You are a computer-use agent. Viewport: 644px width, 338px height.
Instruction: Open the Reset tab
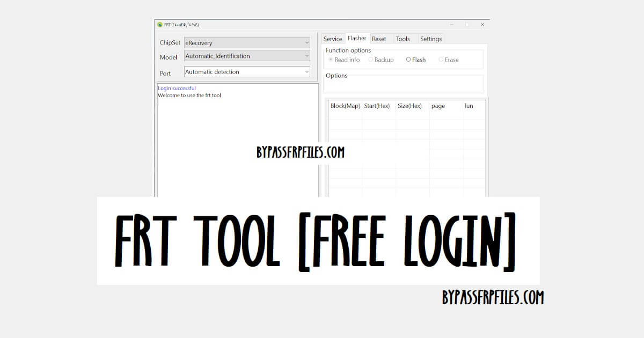pos(379,38)
